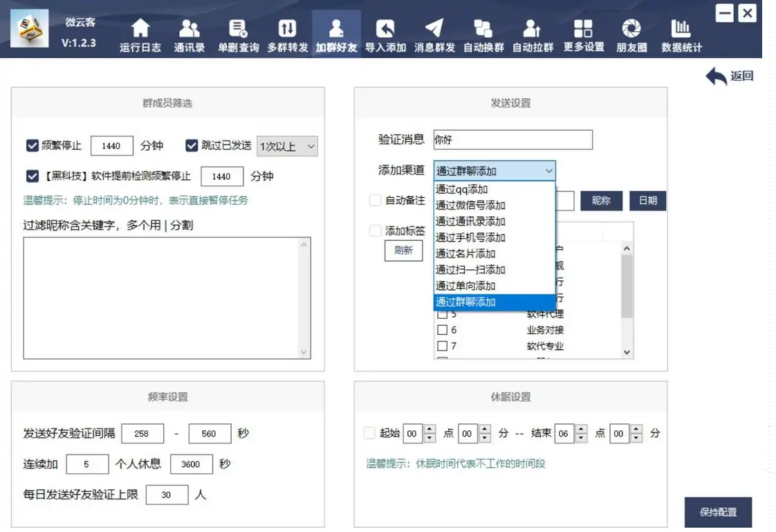Choose 通过手机号添加 option
This screenshot has height=532, width=776.
(x=495, y=237)
